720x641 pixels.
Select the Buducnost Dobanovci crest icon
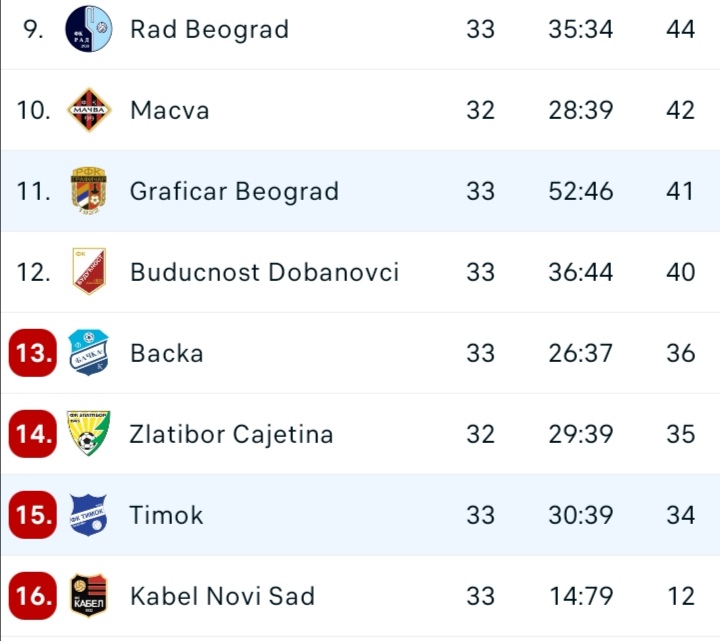tap(88, 271)
